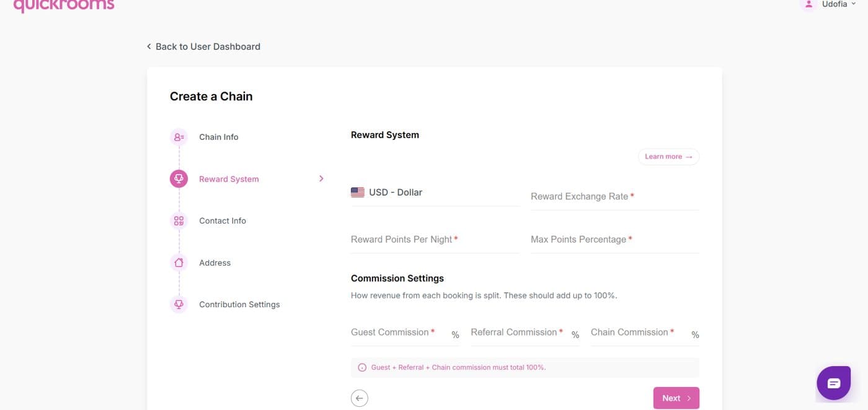Screen dimensions: 868x410
Task: Click the Contribution Settings trophy step icon
Action: coord(179,304)
